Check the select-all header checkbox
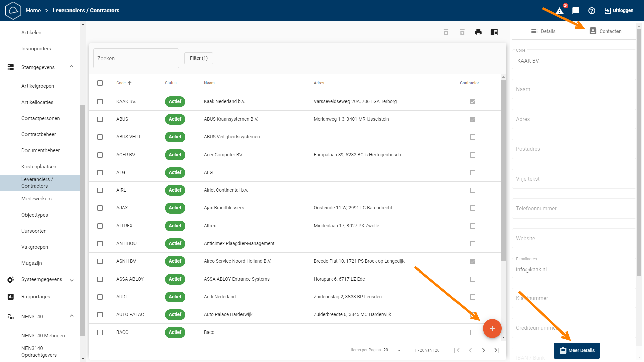 (100, 83)
